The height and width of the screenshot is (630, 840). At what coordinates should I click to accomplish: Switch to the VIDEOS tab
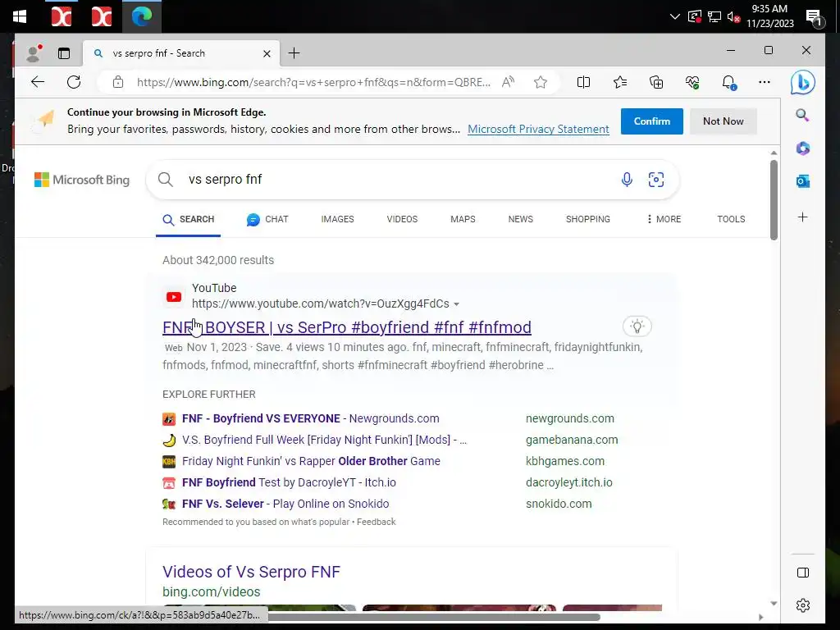click(402, 220)
